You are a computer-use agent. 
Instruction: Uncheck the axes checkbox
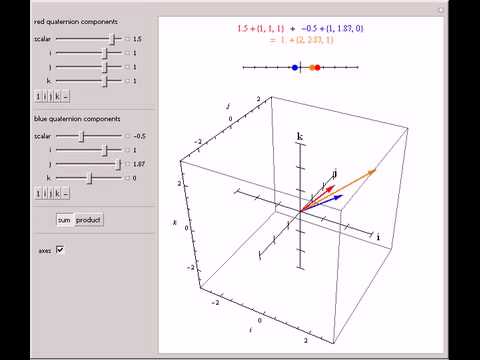(60, 249)
